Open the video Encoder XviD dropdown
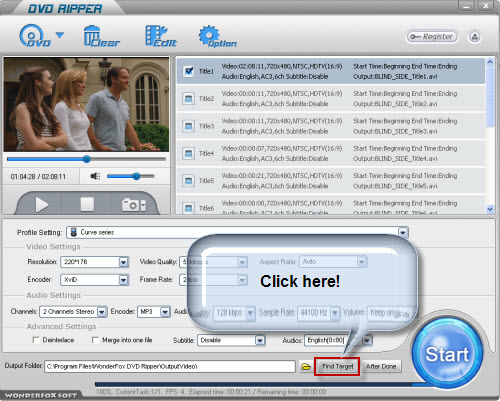Image resolution: width=500 pixels, height=401 pixels. (123, 280)
